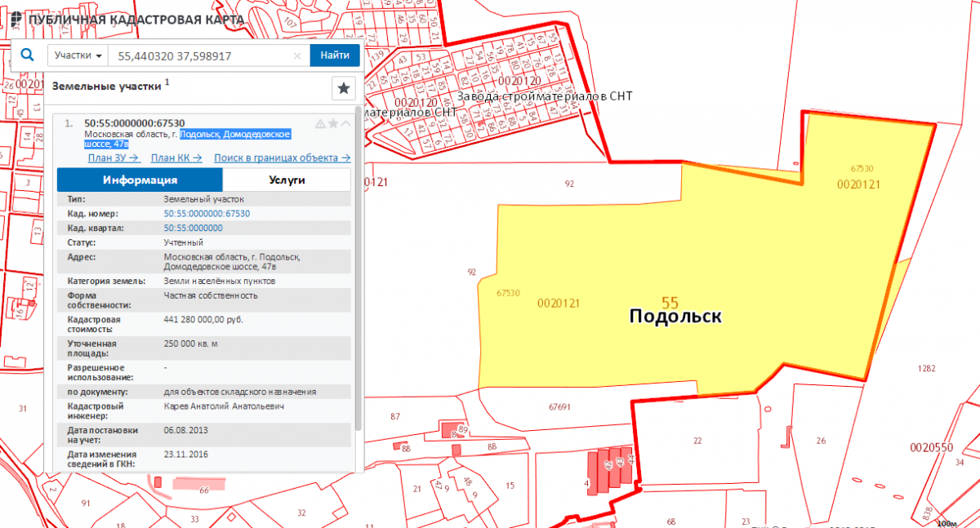Image resolution: width=980 pixels, height=528 pixels.
Task: Select the Информация tab
Action: (140, 180)
